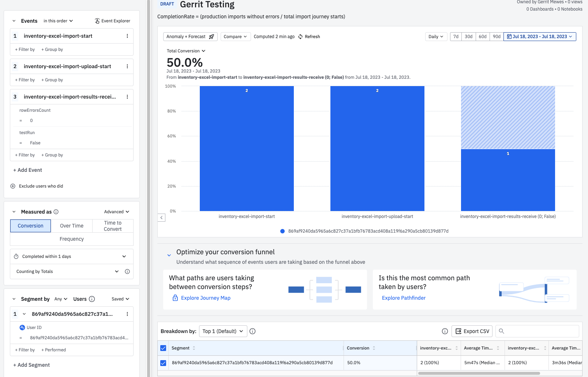Select the Frequency measurement tab
Screen dimensions: 588x377
72,239
